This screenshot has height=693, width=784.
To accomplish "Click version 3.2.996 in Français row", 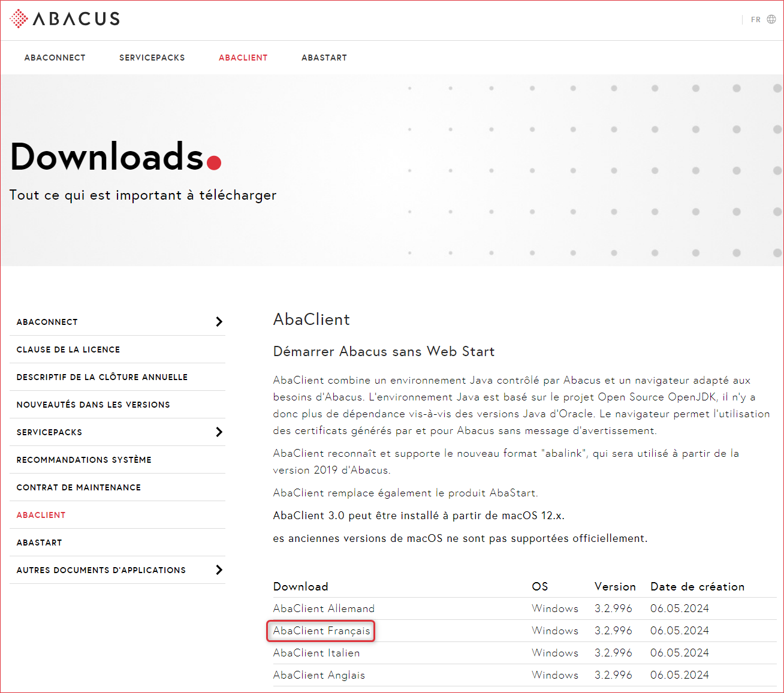I will pyautogui.click(x=613, y=631).
